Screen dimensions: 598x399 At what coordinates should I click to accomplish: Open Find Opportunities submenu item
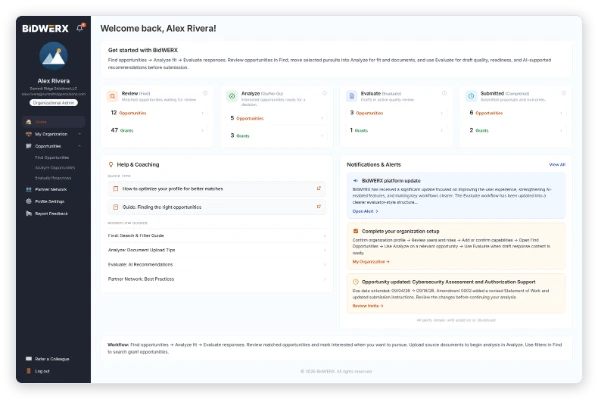[52, 158]
